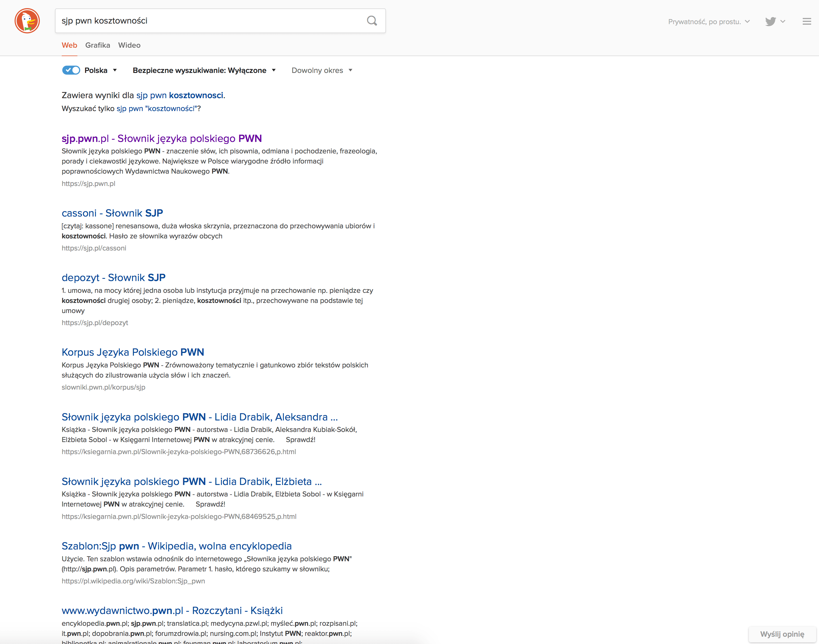Toggle the Polska region switch

coord(71,70)
